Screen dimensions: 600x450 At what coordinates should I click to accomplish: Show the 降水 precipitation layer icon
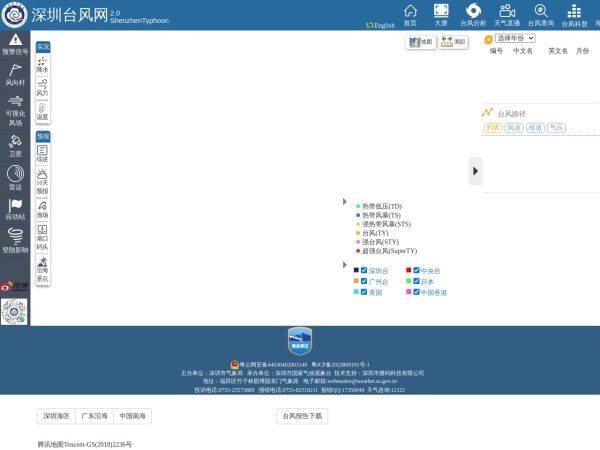(42, 65)
